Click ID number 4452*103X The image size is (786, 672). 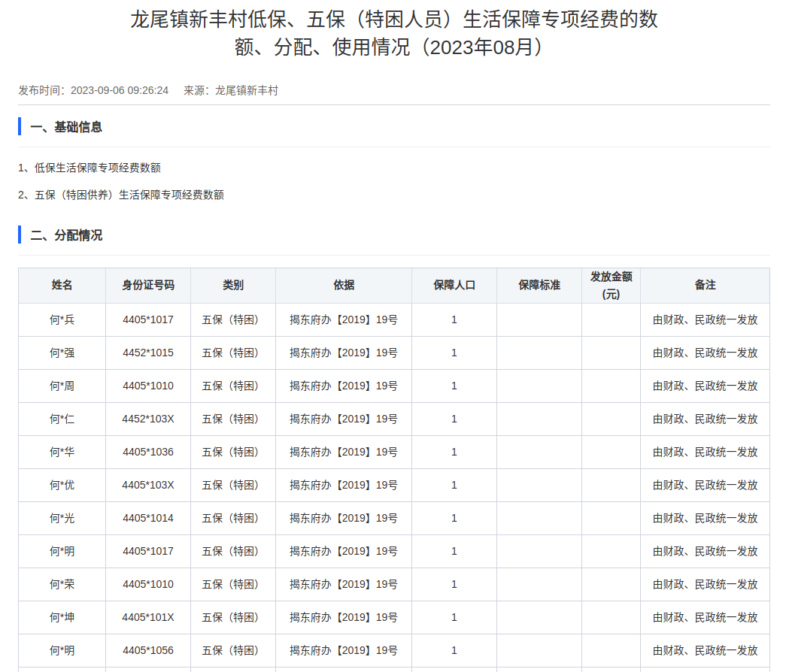coord(148,419)
